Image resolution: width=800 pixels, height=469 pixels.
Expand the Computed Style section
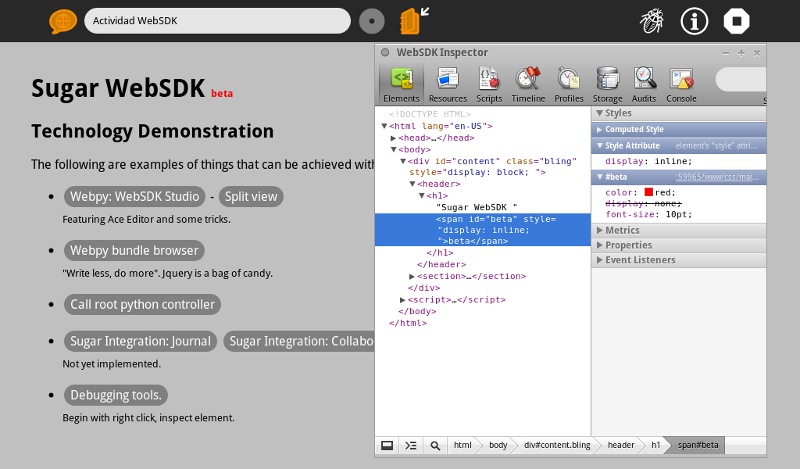pyautogui.click(x=632, y=130)
